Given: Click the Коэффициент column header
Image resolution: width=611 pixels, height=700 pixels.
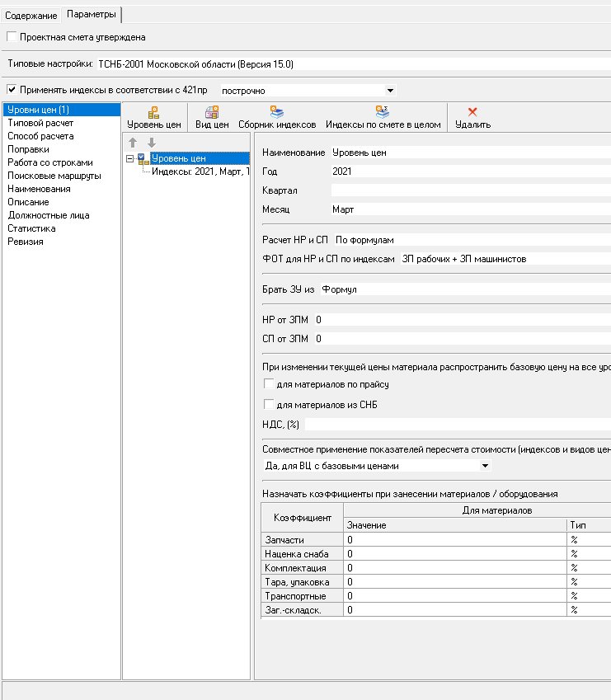Looking at the screenshot, I should coord(302,518).
